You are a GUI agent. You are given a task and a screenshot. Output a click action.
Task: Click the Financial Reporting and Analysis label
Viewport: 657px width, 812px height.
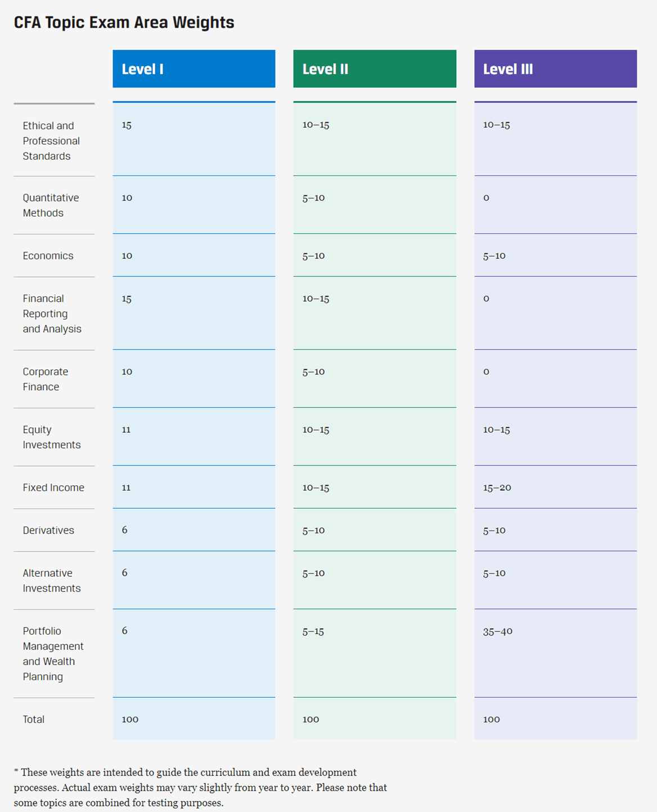[52, 313]
